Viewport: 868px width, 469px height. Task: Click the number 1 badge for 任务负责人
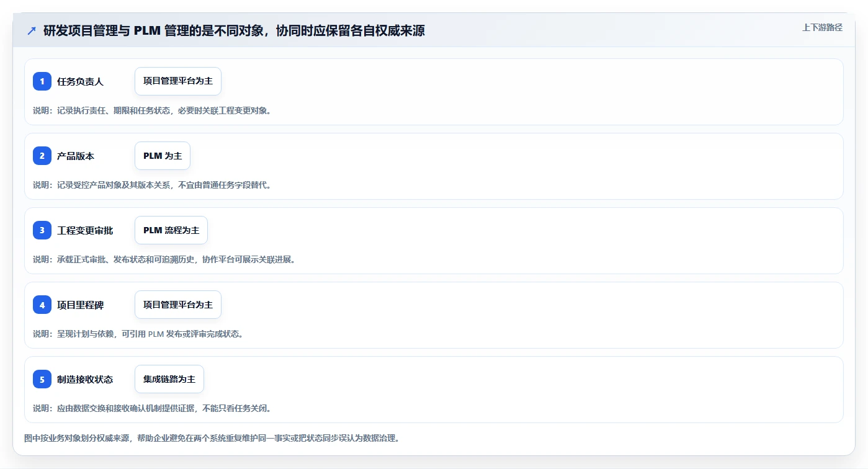(x=42, y=81)
